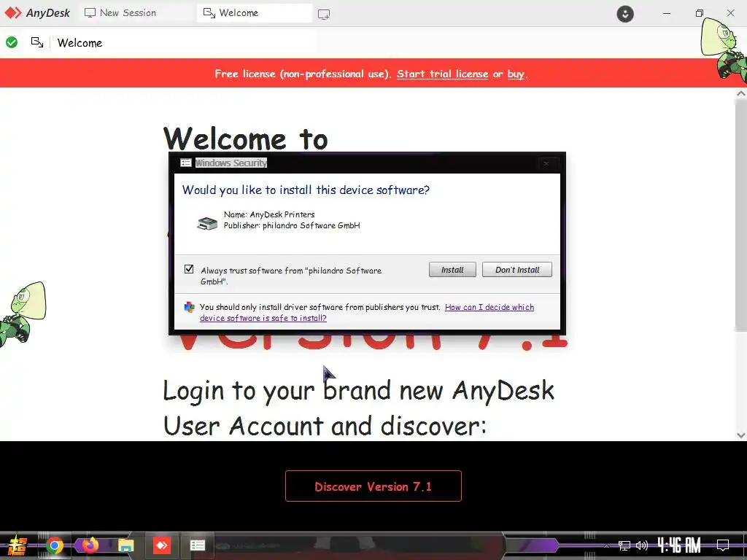Click the AnyDesk Printers printer icon
This screenshot has height=560, width=747.
tap(207, 223)
